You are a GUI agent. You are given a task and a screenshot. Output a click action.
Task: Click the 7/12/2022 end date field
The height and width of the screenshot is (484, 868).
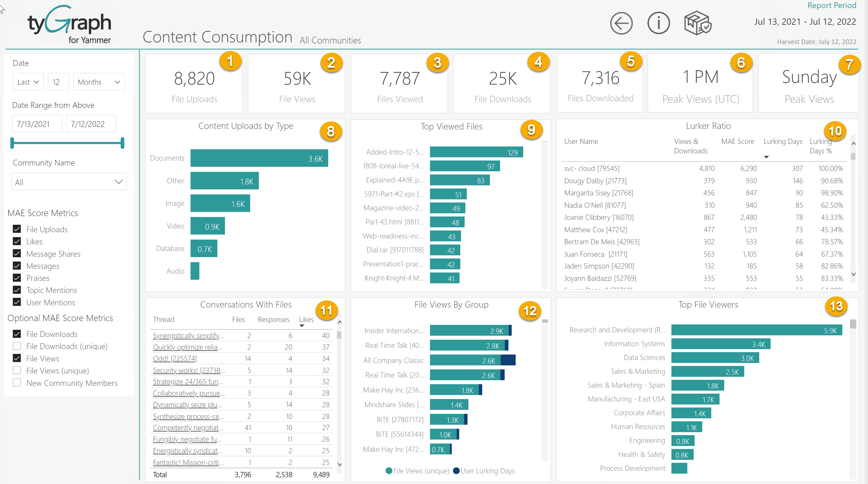91,123
